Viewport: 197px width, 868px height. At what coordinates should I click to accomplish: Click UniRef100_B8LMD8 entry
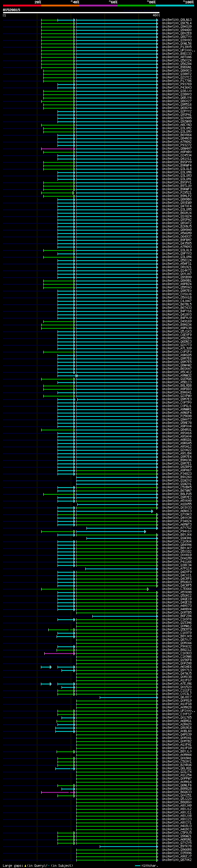click(x=176, y=386)
